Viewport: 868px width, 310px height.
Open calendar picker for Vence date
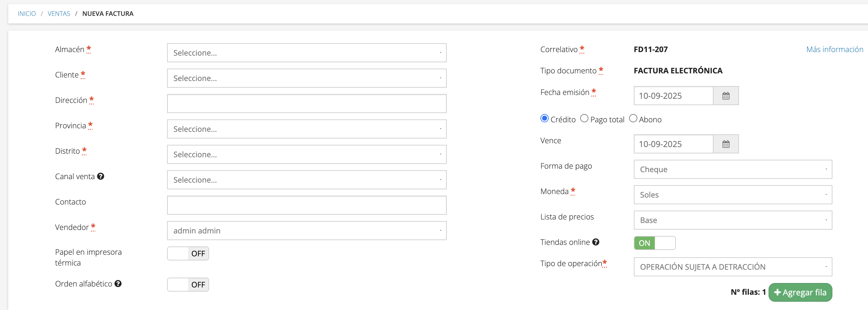[726, 144]
